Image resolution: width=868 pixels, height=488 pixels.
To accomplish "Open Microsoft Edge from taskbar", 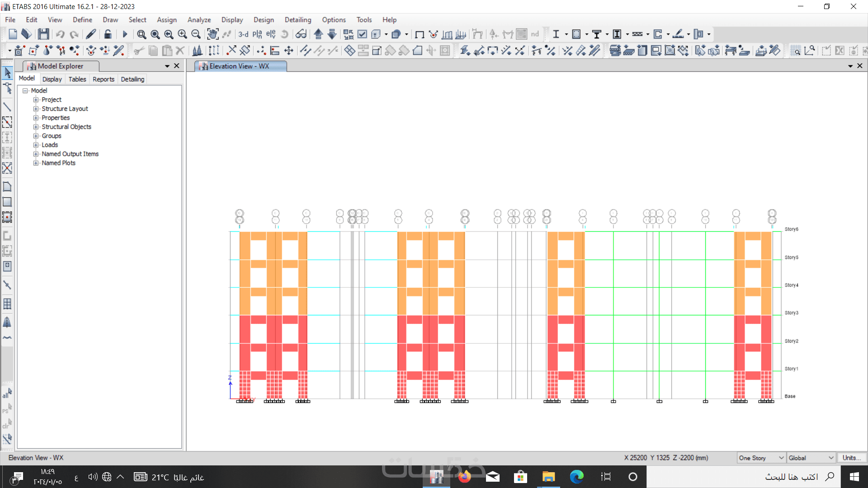I will coord(576,477).
